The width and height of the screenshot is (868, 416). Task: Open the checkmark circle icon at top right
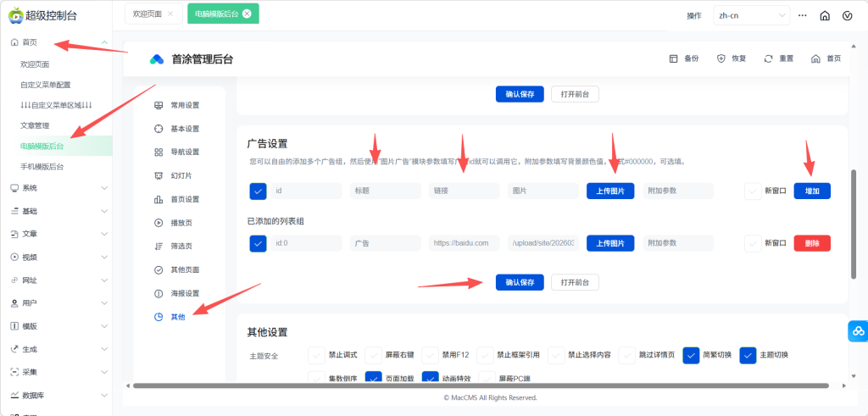pos(847,15)
